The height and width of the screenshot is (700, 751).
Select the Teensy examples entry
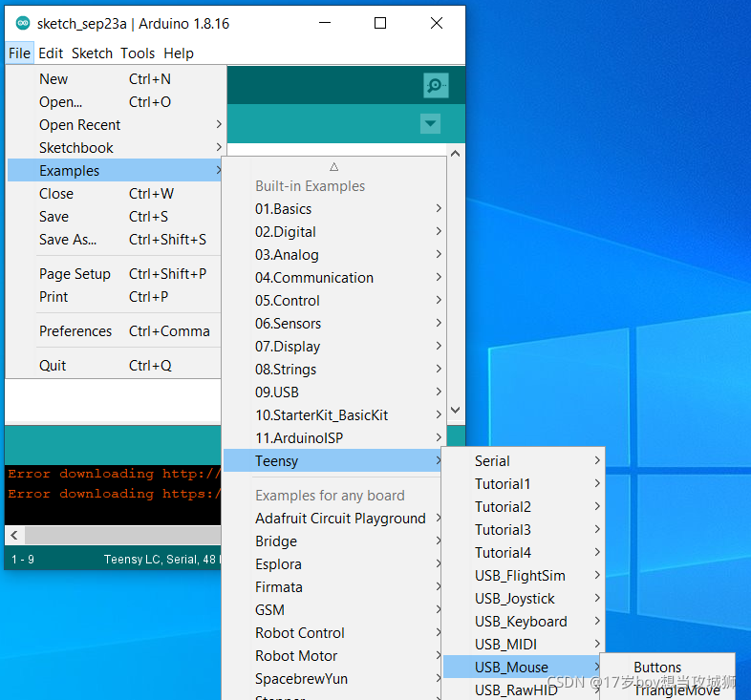333,461
